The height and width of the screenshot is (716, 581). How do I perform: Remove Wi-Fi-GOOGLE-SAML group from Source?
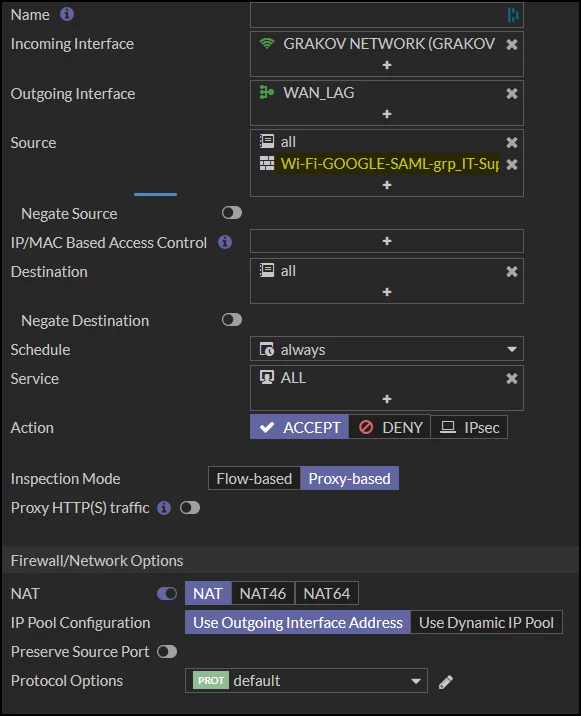(x=512, y=164)
